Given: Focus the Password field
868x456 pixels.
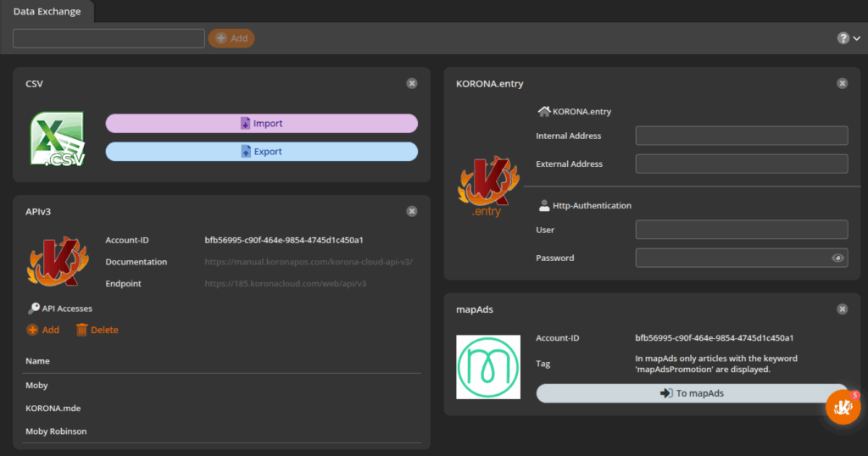Looking at the screenshot, I should click(x=742, y=258).
